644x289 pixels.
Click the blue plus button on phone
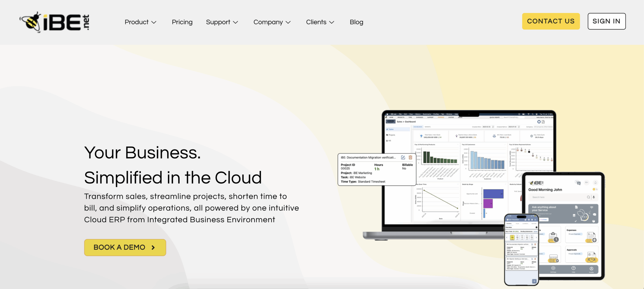point(534,281)
